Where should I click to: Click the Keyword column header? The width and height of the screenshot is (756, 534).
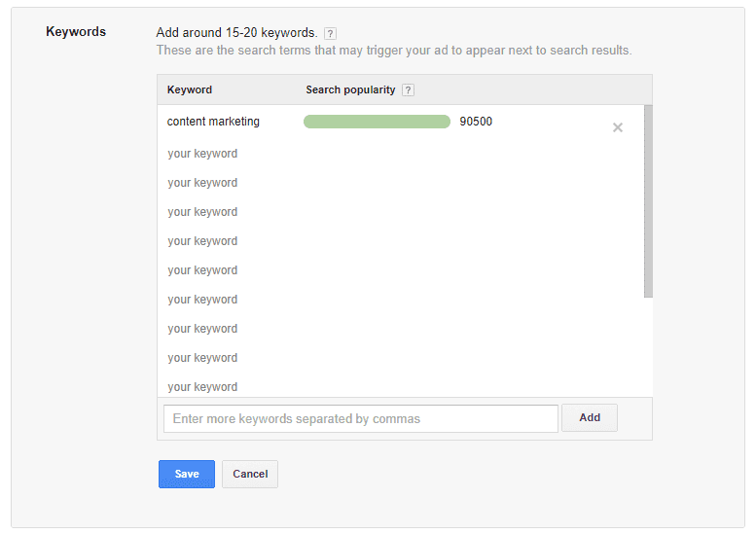[190, 89]
